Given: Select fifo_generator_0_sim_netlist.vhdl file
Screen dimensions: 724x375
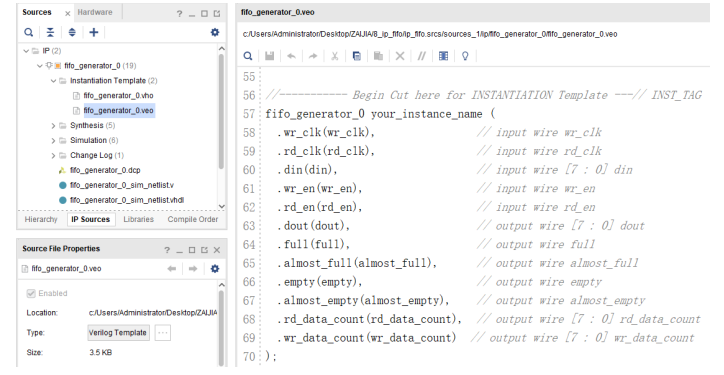Looking at the screenshot, I should point(127,200).
